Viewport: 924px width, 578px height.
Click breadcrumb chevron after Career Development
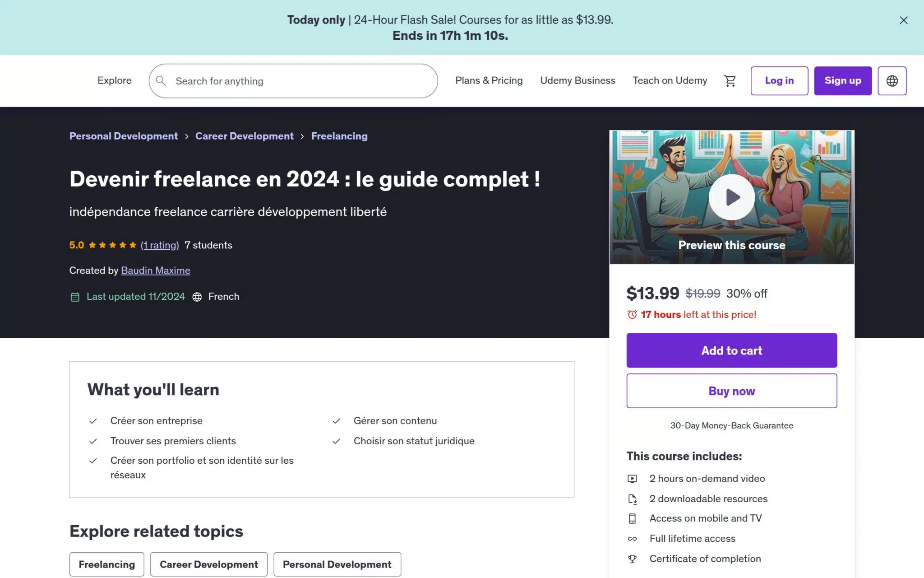(302, 136)
